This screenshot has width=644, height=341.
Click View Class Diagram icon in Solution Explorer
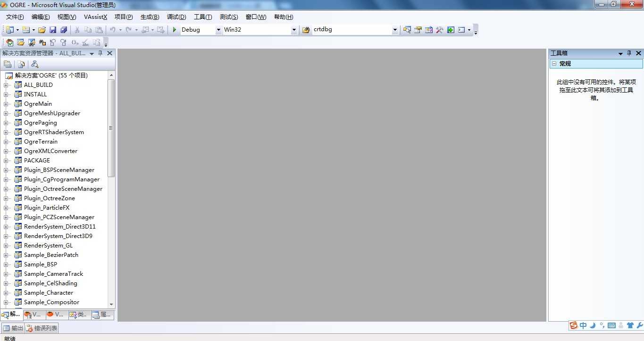tap(34, 64)
